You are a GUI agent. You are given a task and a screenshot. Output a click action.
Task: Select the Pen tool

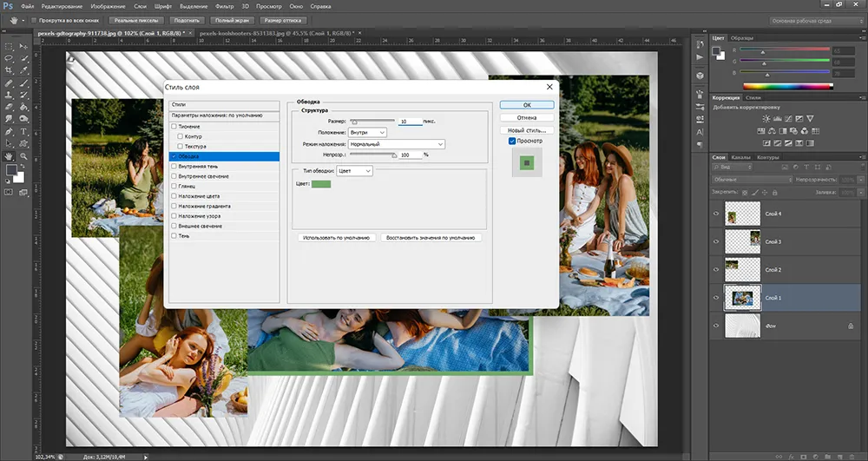click(x=9, y=132)
